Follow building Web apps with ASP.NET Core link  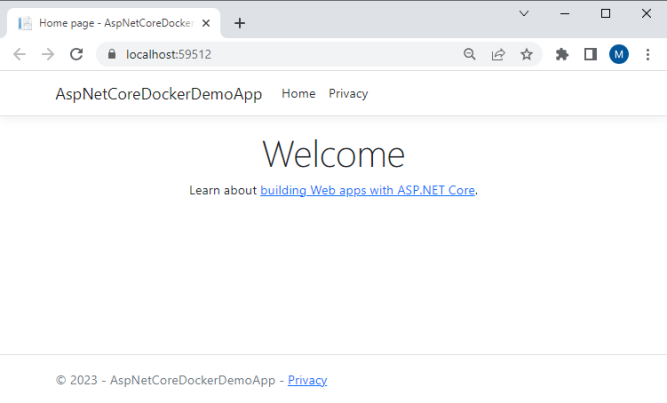tap(368, 190)
